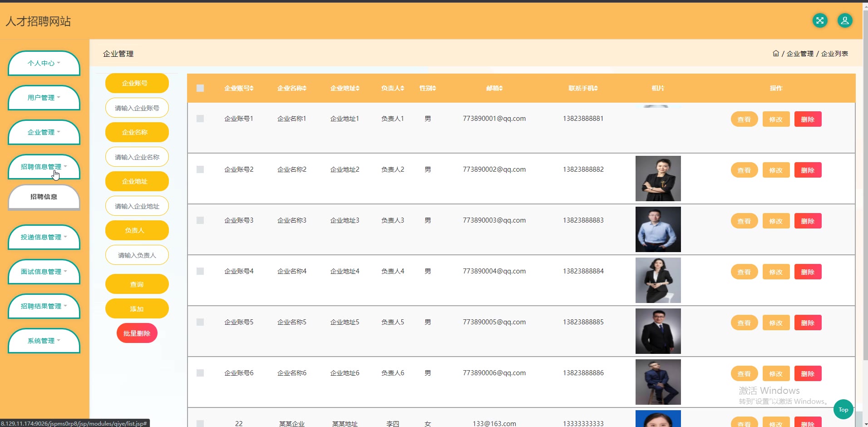This screenshot has height=427, width=868.
Task: Select email 133@163.com cell
Action: pos(494,423)
